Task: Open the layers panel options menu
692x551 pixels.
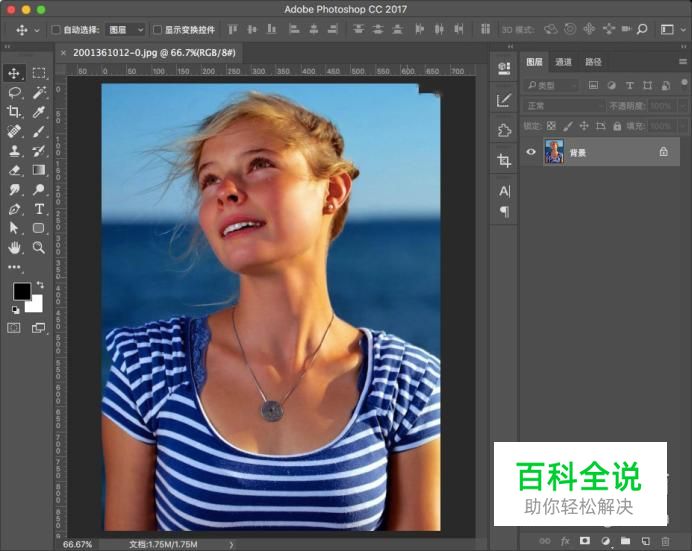Action: click(682, 62)
